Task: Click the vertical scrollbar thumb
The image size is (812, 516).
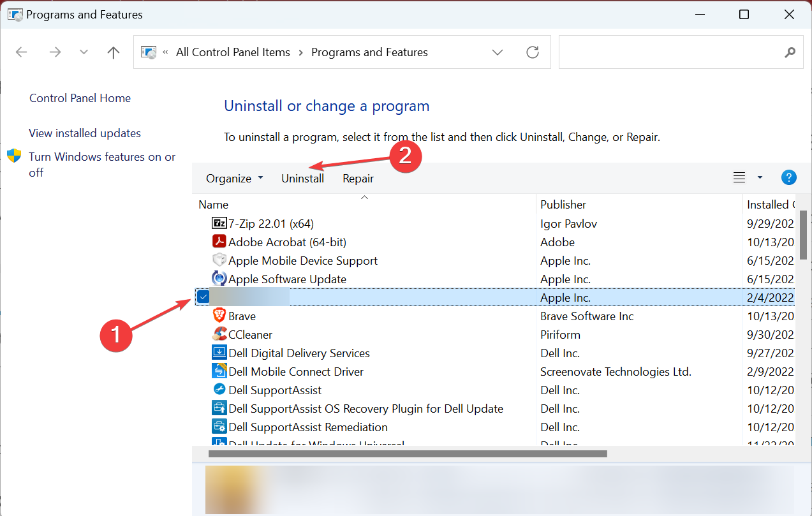Action: coord(804,235)
